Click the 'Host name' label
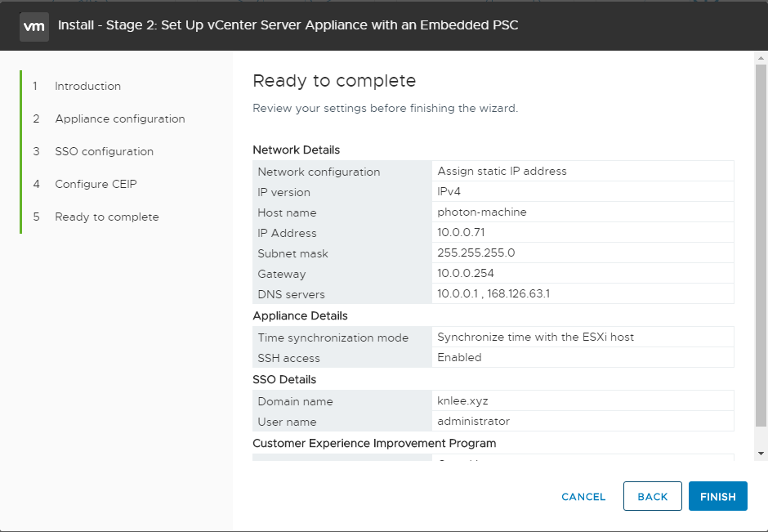 (287, 212)
